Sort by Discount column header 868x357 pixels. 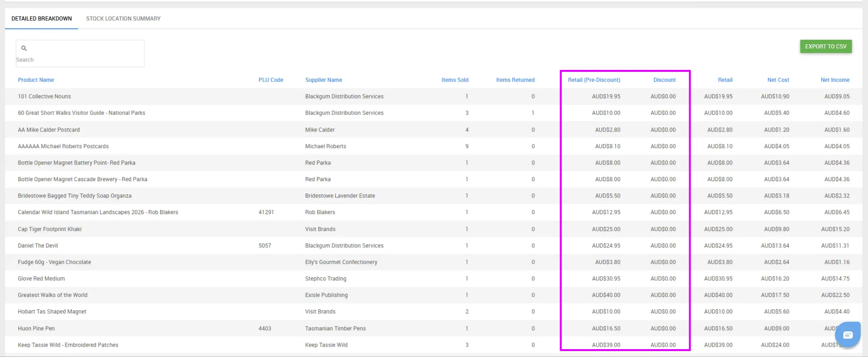[x=665, y=80]
